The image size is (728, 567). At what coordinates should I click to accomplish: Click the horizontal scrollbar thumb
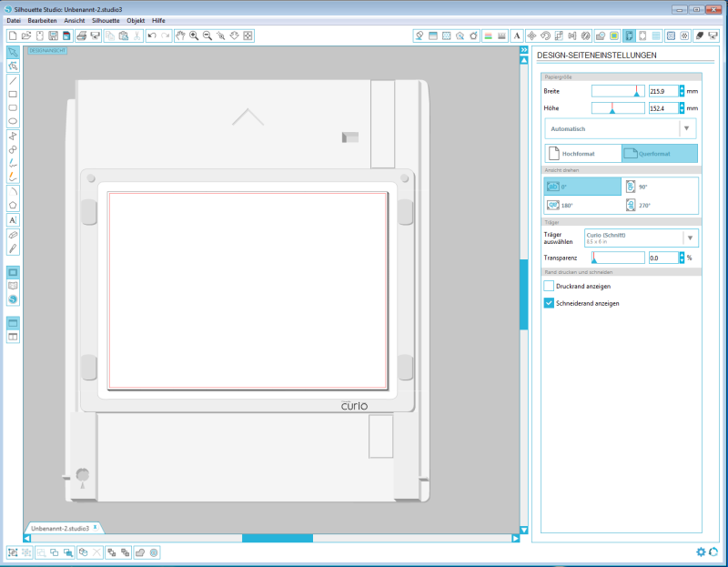click(x=278, y=538)
